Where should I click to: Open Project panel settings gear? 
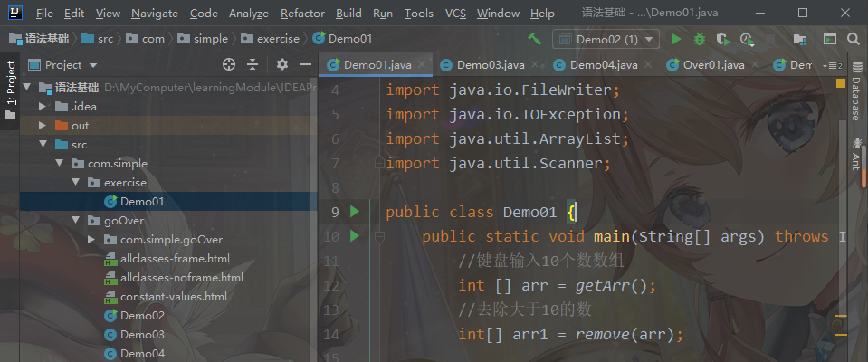tap(282, 65)
